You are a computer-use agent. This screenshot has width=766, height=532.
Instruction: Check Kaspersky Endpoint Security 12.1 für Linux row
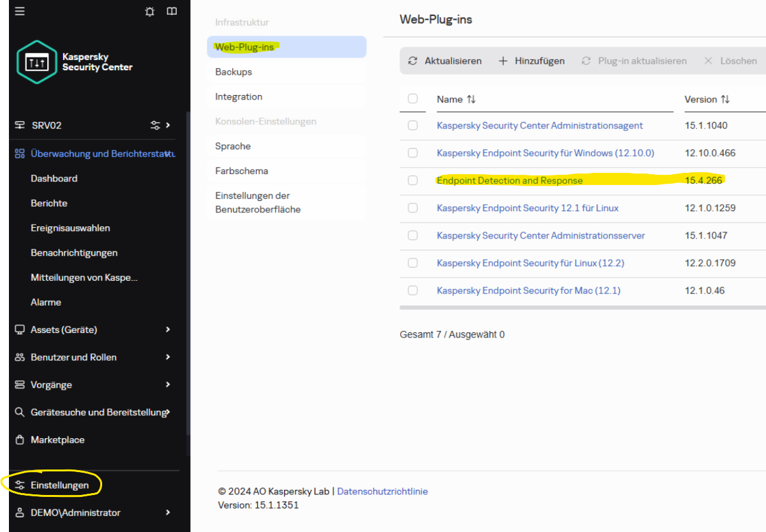click(x=412, y=208)
